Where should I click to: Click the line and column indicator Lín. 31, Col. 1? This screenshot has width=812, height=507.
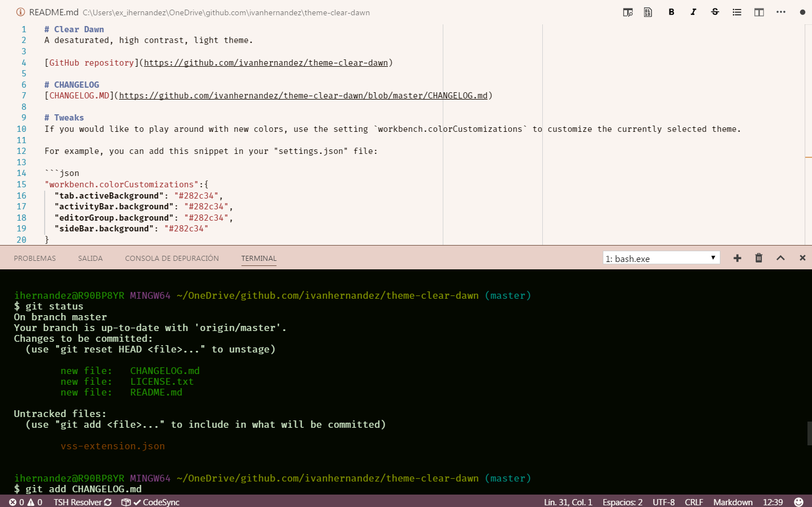(x=568, y=502)
